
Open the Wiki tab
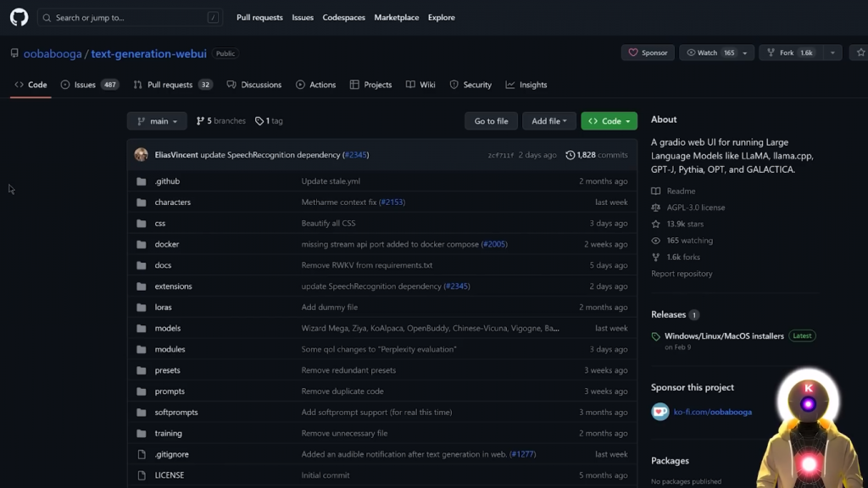coord(420,85)
